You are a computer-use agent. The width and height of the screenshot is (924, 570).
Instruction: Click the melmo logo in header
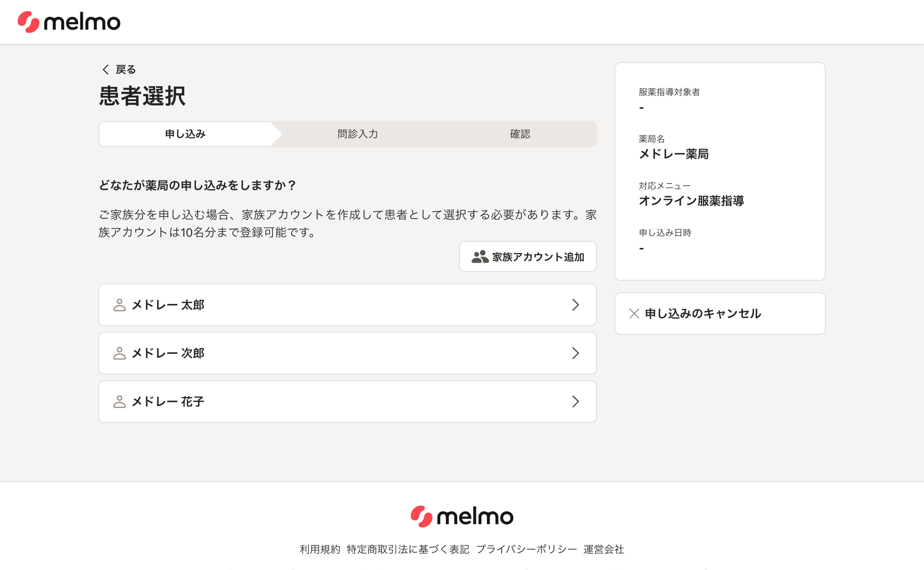[69, 22]
